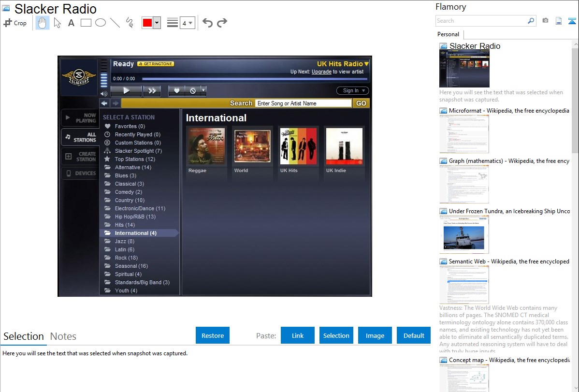Select Top Stations (12) category
The width and height of the screenshot is (579, 392).
coord(140,159)
